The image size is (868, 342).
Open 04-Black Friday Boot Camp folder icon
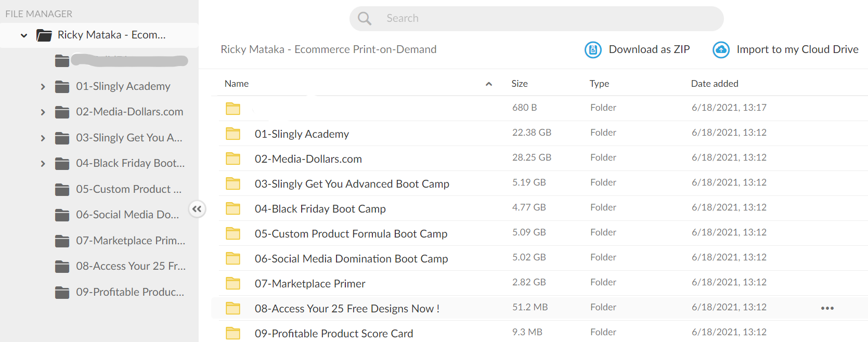click(x=233, y=208)
